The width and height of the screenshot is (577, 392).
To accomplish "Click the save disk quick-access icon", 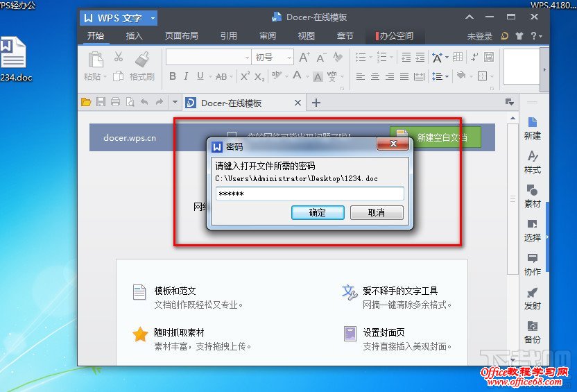I will pyautogui.click(x=101, y=102).
